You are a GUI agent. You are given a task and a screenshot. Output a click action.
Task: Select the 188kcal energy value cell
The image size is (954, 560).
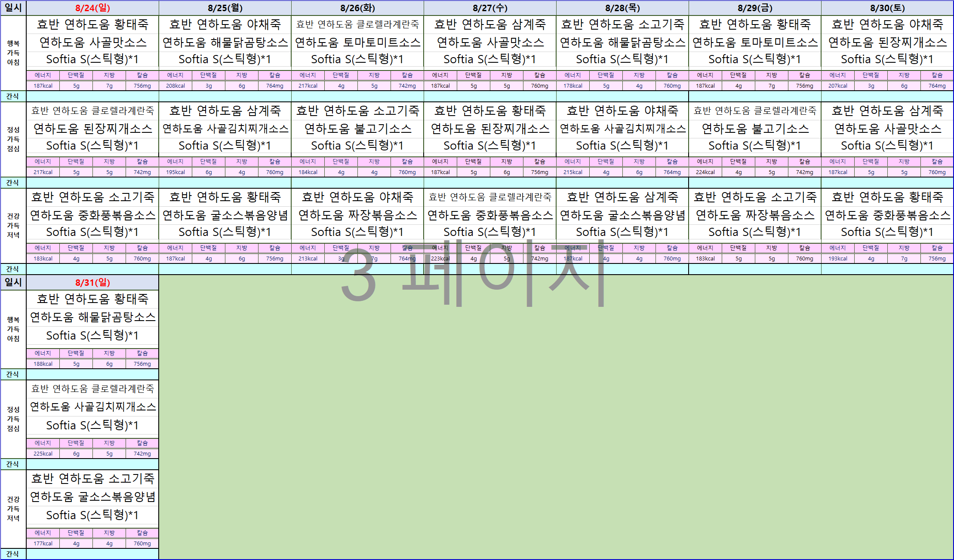[43, 364]
